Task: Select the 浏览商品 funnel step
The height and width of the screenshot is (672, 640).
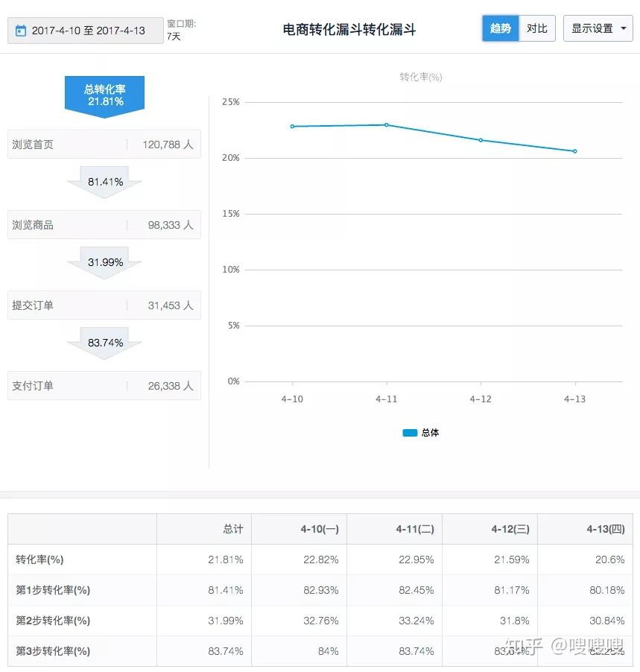Action: tap(104, 224)
